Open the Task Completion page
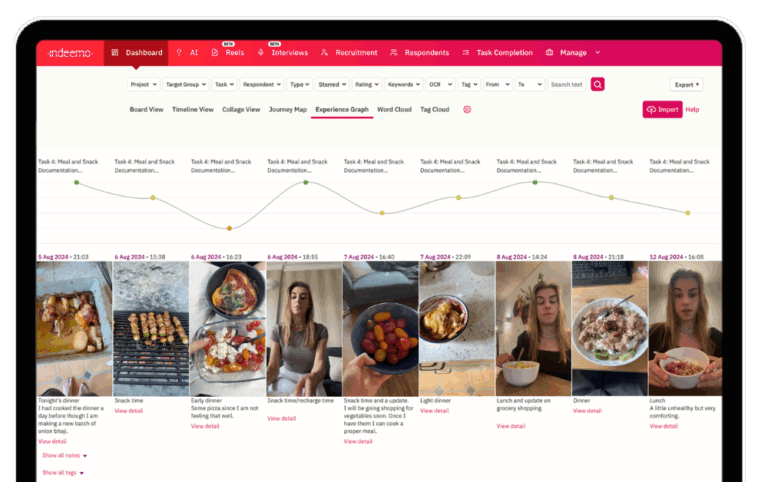The height and width of the screenshot is (482, 768). (x=499, y=53)
